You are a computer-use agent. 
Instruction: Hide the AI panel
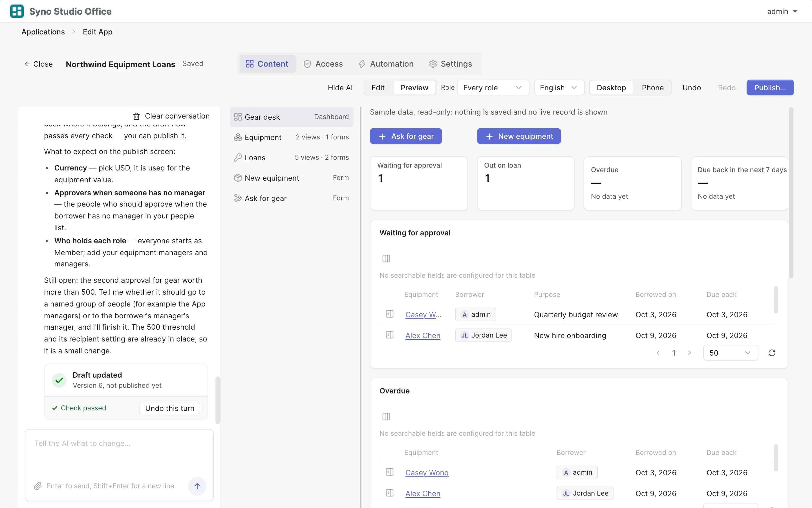340,88
